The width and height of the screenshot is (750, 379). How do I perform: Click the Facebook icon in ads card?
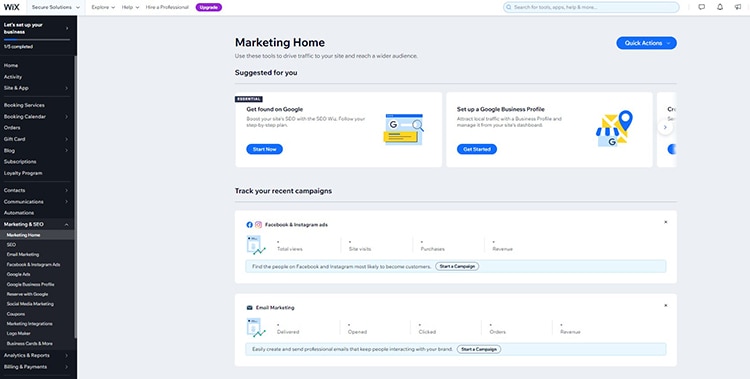click(x=250, y=224)
